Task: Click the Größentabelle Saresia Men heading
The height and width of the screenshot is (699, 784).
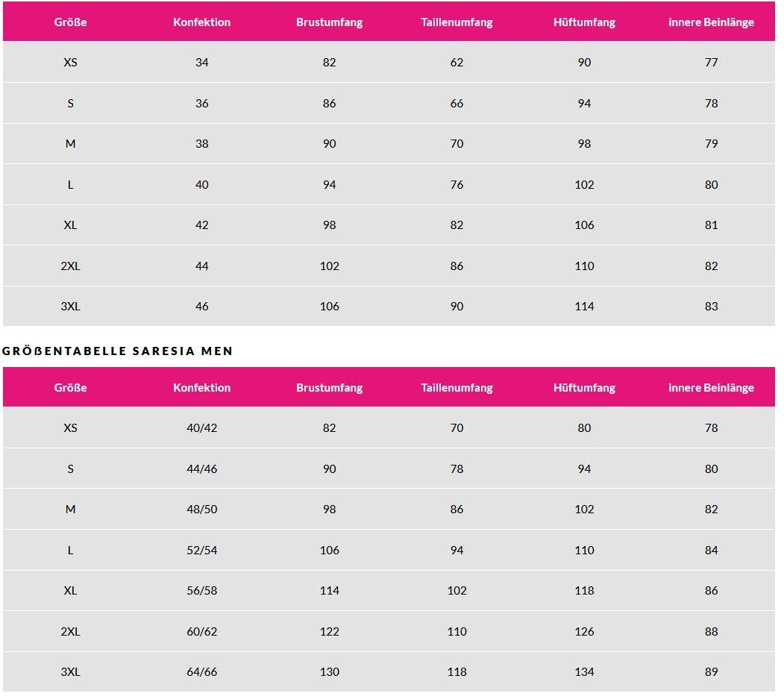Action: 118,351
